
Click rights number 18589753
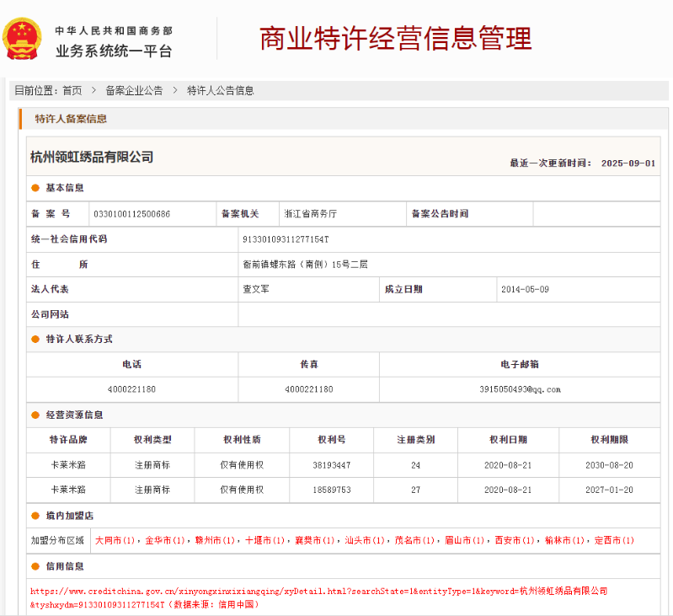click(332, 490)
